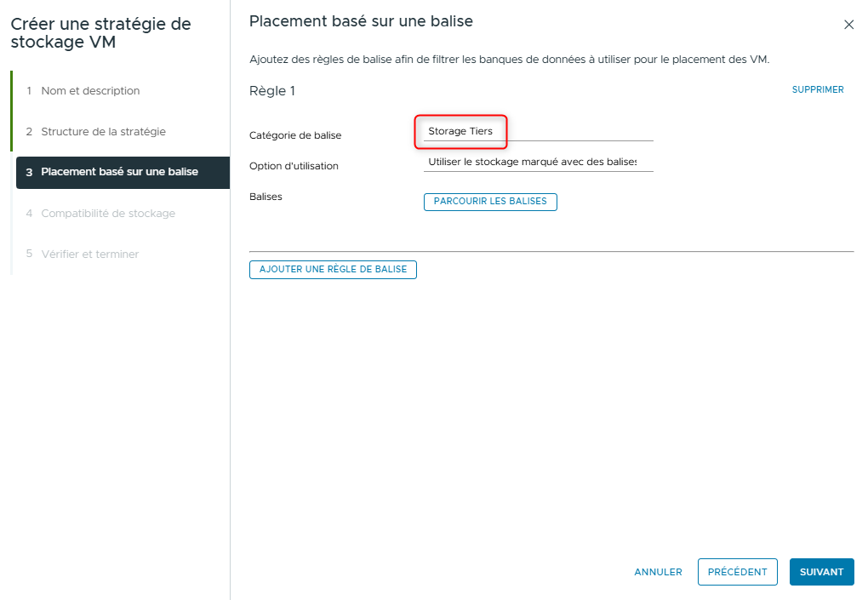Select step 2 Structure de la stratégie
Viewport: 868px width, 600px height.
coord(106,131)
